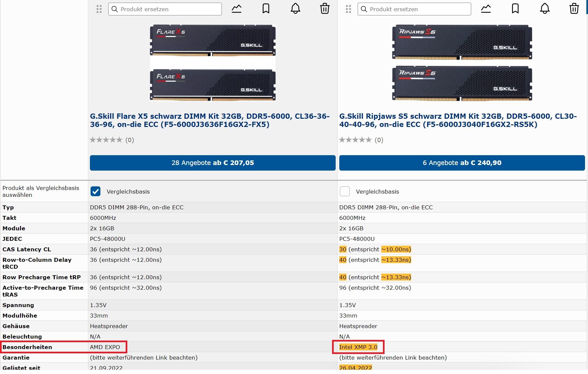Click search icon in Flare X5 replace field
Viewport: 588px width, 374px height.
click(x=115, y=9)
